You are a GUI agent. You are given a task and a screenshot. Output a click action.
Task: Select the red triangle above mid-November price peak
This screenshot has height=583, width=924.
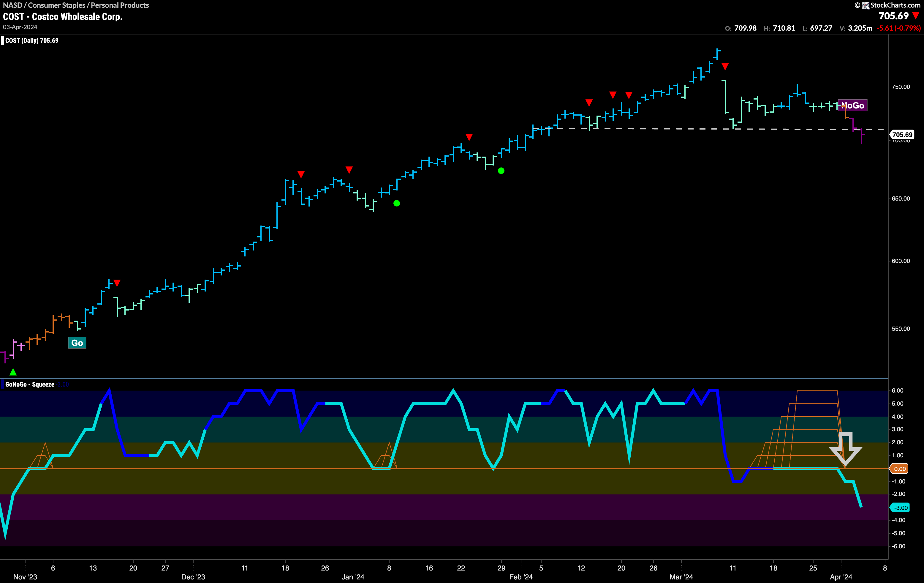(x=117, y=283)
